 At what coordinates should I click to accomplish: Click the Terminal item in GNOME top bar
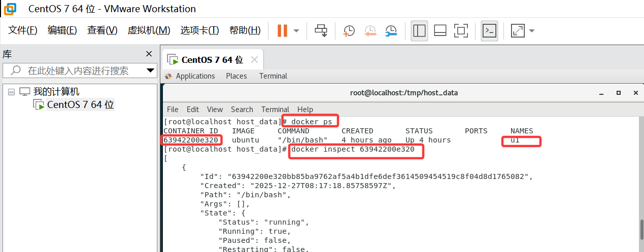tap(273, 76)
